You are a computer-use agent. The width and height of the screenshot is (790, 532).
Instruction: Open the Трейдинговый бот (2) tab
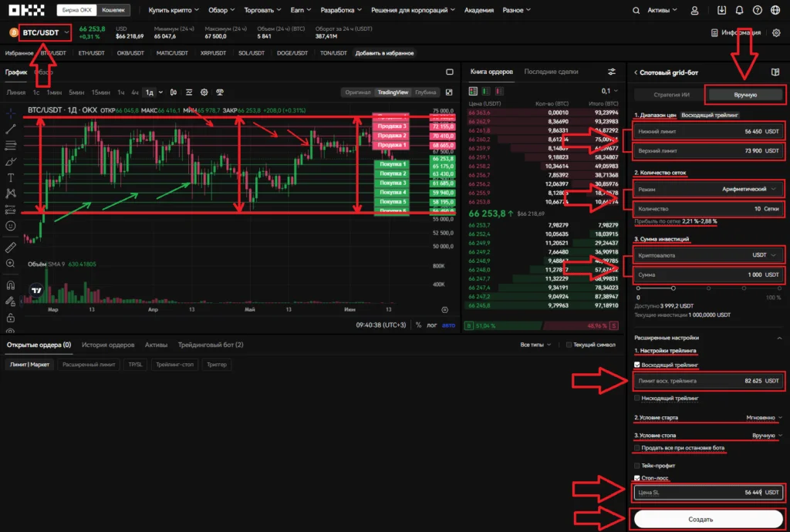(x=210, y=345)
